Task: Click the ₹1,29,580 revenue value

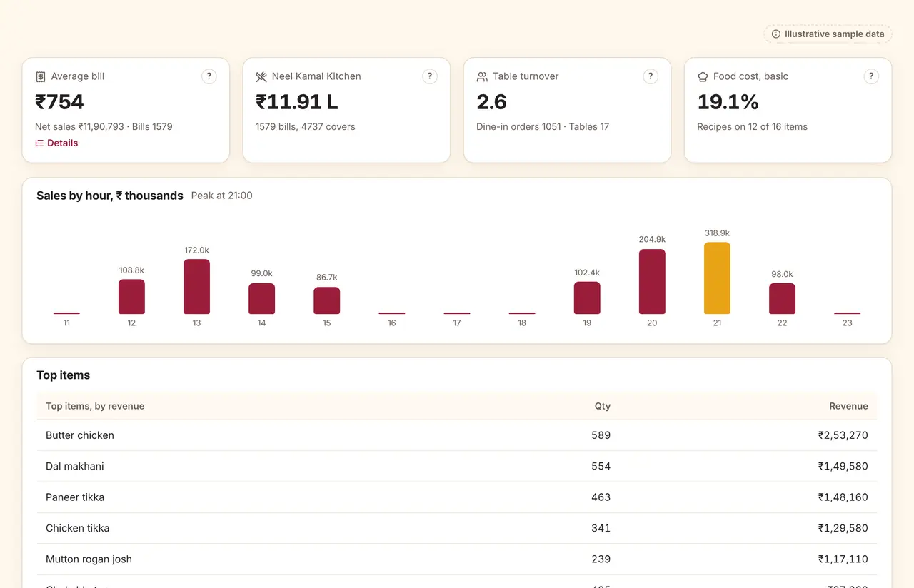Action: coord(843,528)
